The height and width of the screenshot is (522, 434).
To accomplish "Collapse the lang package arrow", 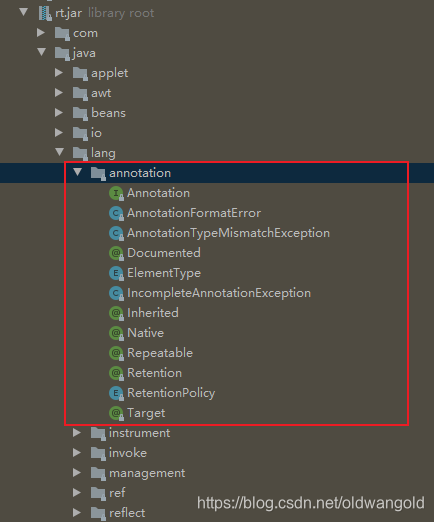I will pyautogui.click(x=60, y=152).
